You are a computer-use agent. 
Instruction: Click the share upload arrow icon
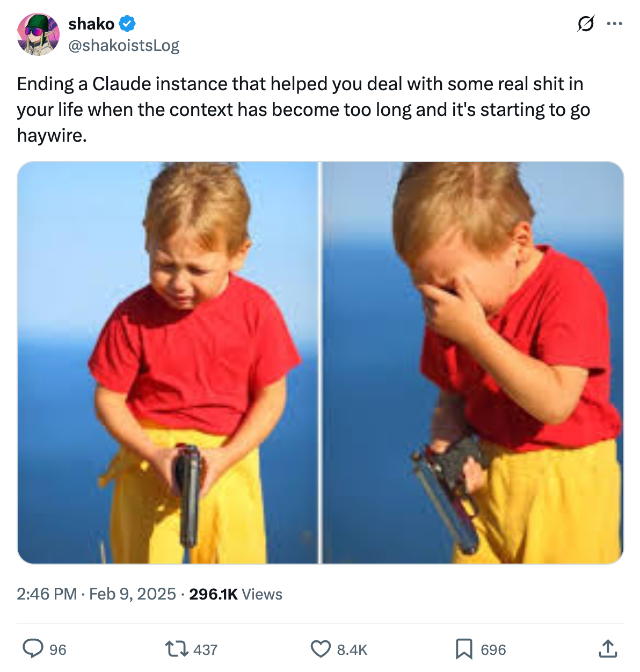[x=607, y=648]
